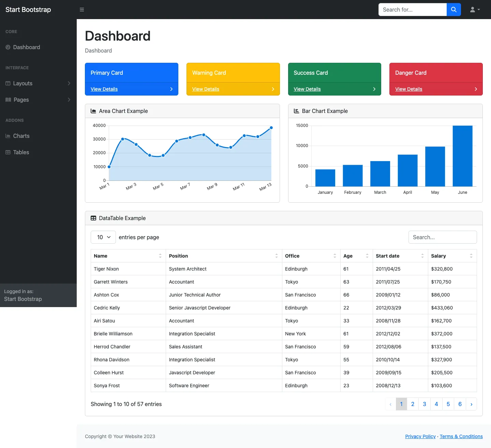Click the Start Bootstrap brand link
Viewport: 491px width, 448px height.
pos(28,10)
